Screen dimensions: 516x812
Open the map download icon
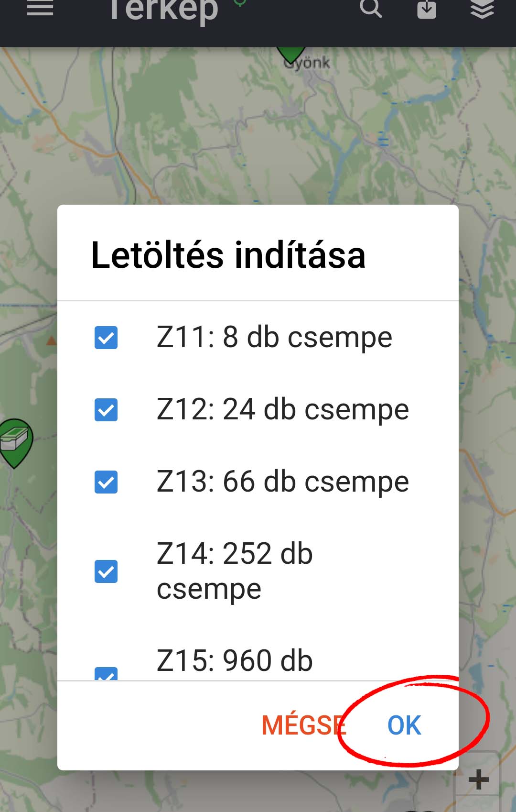click(x=427, y=9)
